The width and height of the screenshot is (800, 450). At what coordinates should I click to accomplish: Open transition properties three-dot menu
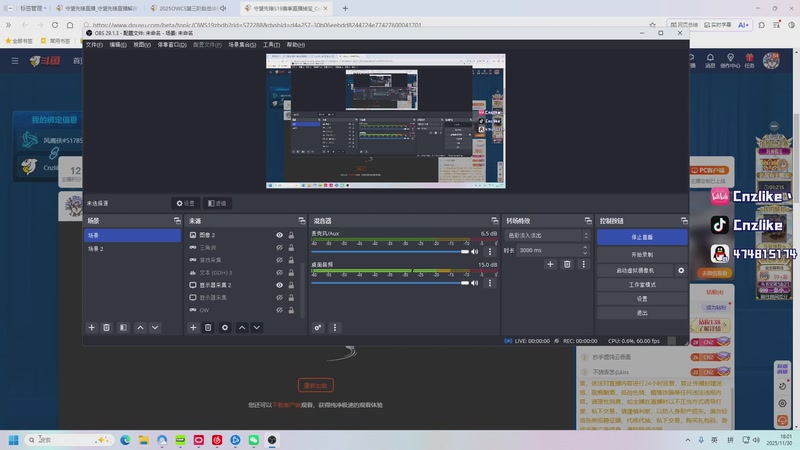coord(584,264)
